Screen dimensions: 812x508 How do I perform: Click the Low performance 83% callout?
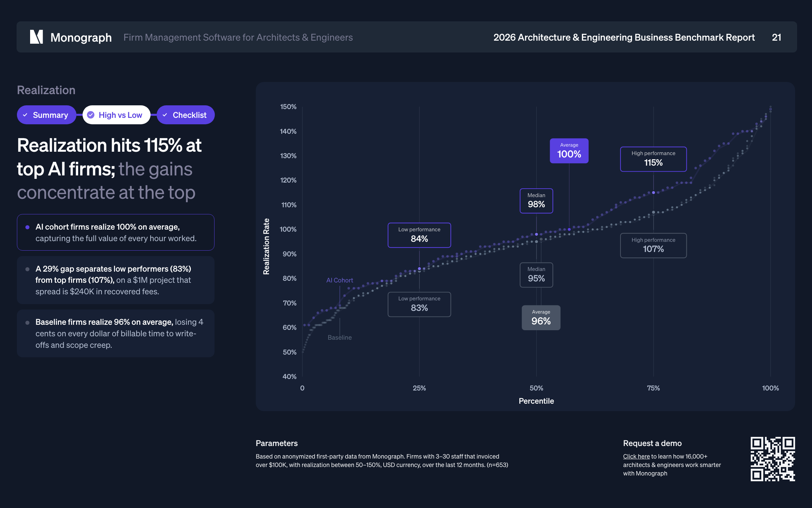click(419, 304)
